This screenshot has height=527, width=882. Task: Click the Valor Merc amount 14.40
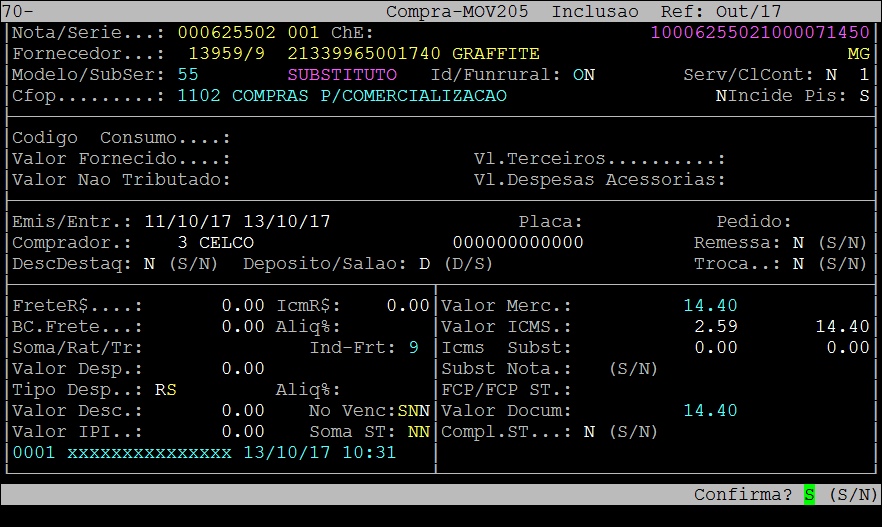point(710,306)
